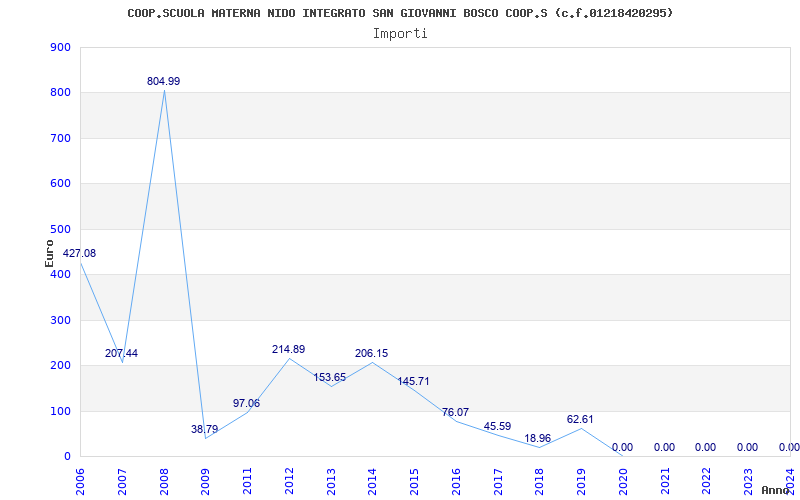Click the 145.71 data label
Viewport: 800px width, 500px height.
[x=413, y=381]
